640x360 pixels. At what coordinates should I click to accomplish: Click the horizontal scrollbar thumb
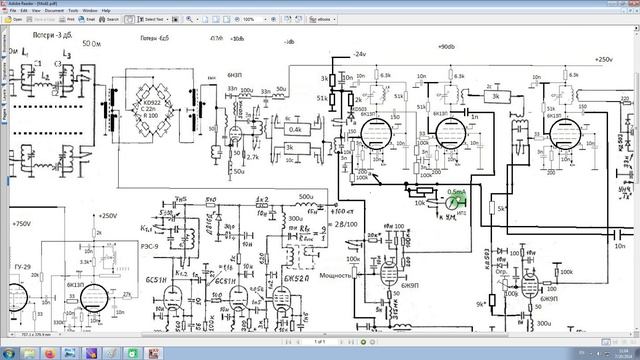tap(324, 335)
